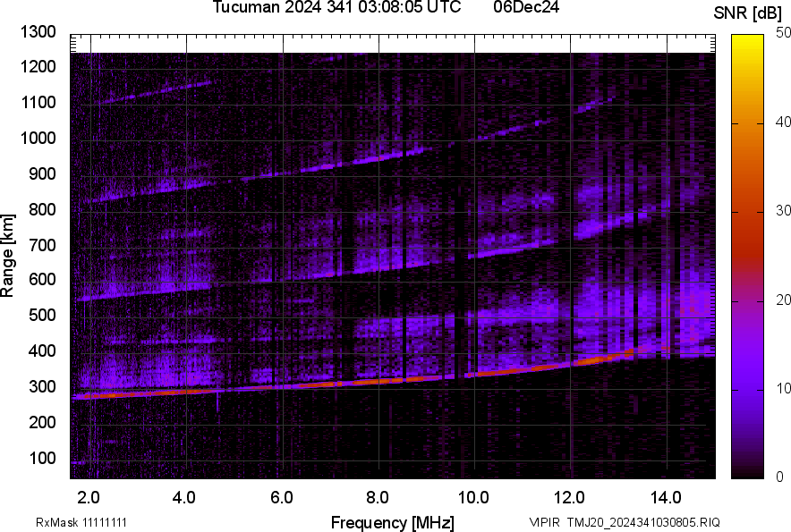Click the date label '06Dec24'
This screenshot has height=532, width=791.
[x=526, y=7]
